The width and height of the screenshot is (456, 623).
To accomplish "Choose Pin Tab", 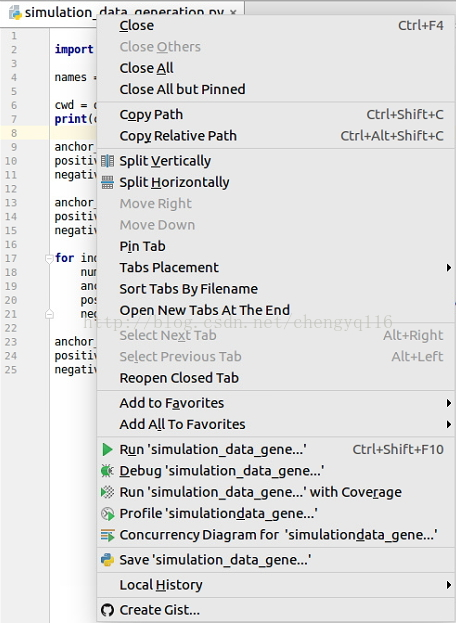I will [x=276, y=246].
